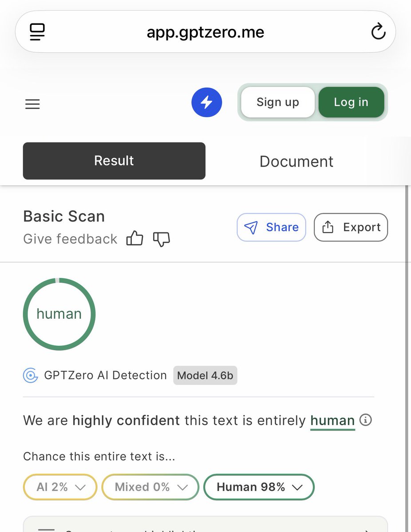Click the page vertical scrollbar
411x532 pixels.
pos(407,359)
